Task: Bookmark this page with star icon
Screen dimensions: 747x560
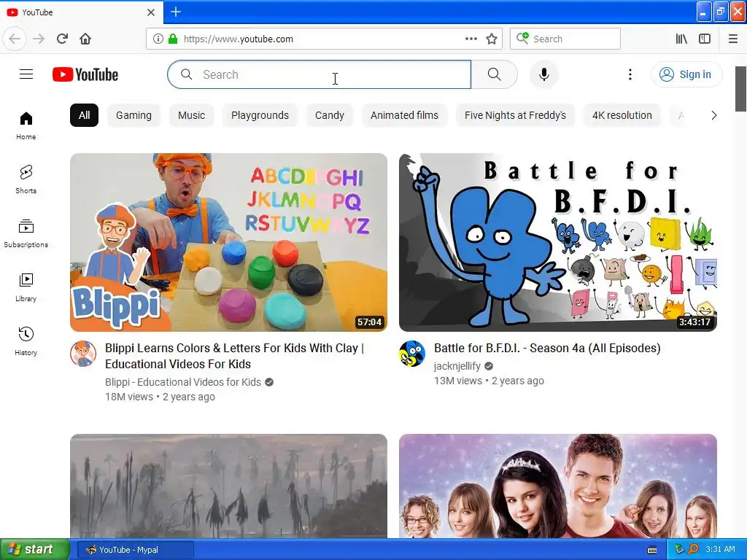Action: (x=492, y=39)
